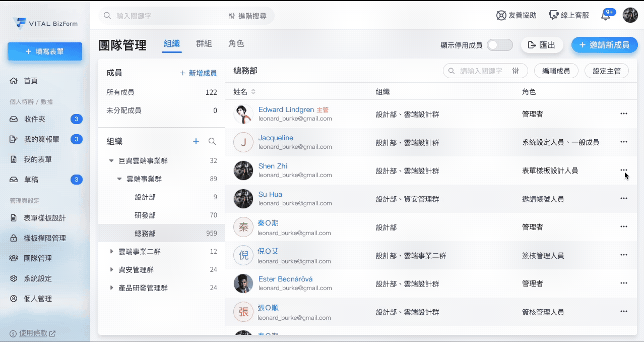The image size is (644, 342).
Task: Open the notifications bell
Action: click(x=606, y=16)
